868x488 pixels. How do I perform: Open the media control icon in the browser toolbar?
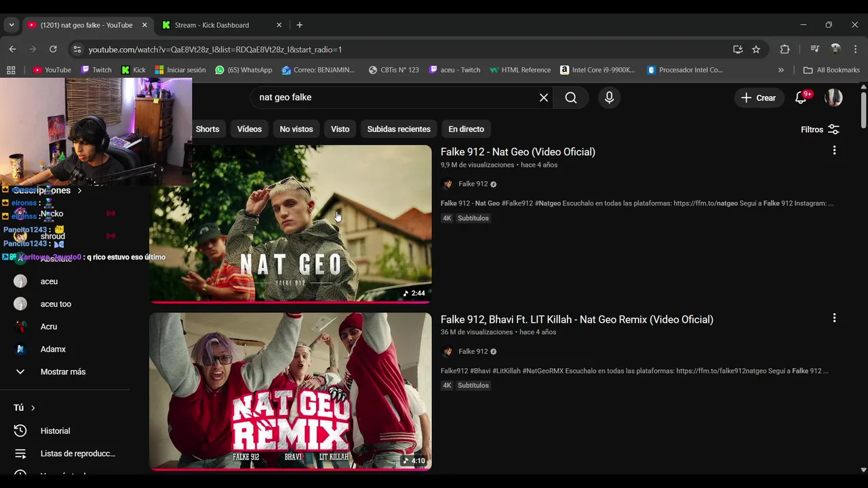[814, 49]
